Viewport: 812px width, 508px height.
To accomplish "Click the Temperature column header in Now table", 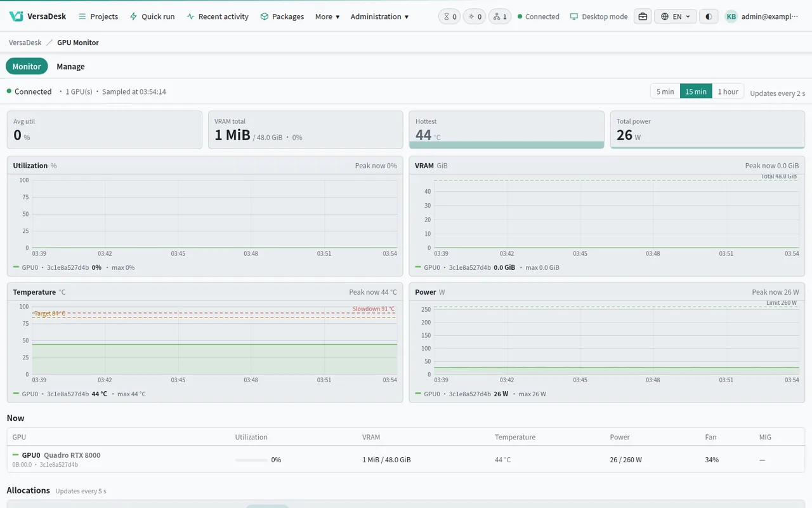I will click(515, 437).
